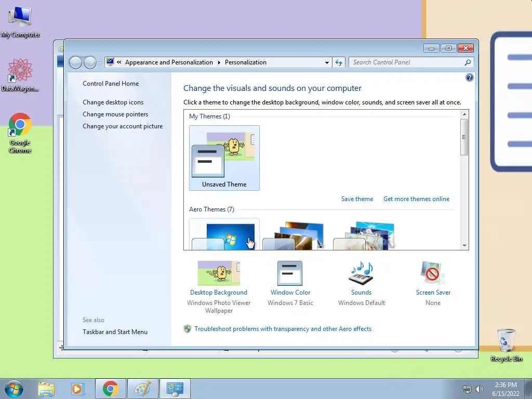Image resolution: width=532 pixels, height=399 pixels.
Task: Click the volume speaker tray icon
Action: click(x=480, y=389)
